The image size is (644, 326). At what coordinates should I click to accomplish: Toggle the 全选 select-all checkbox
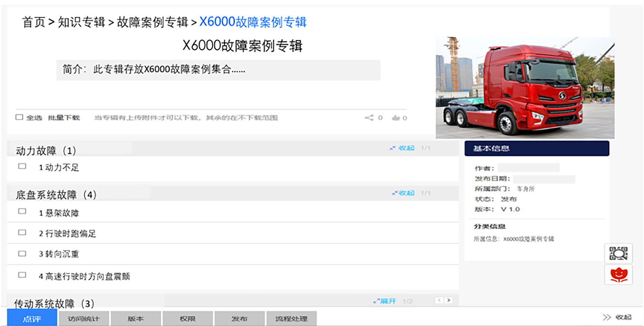tap(19, 117)
